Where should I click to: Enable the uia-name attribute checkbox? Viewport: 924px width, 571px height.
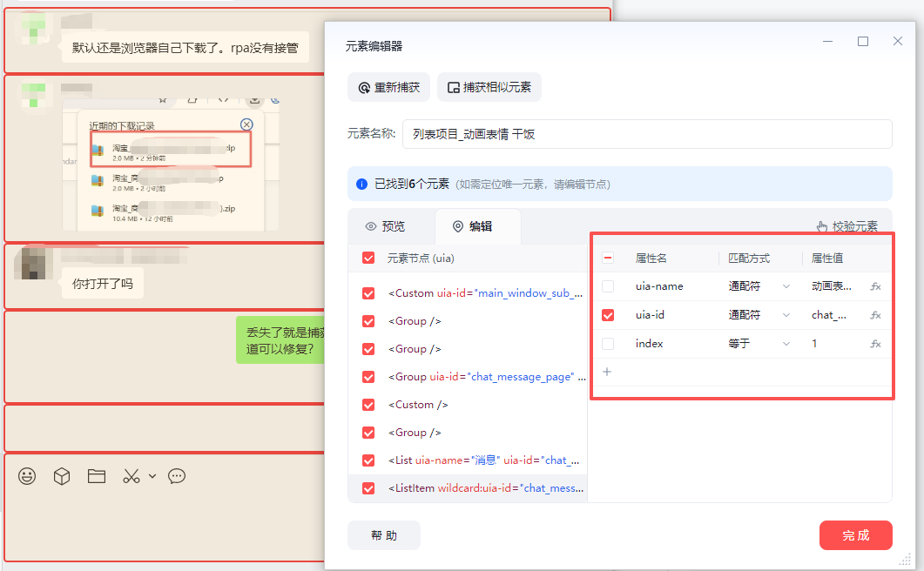coord(608,286)
